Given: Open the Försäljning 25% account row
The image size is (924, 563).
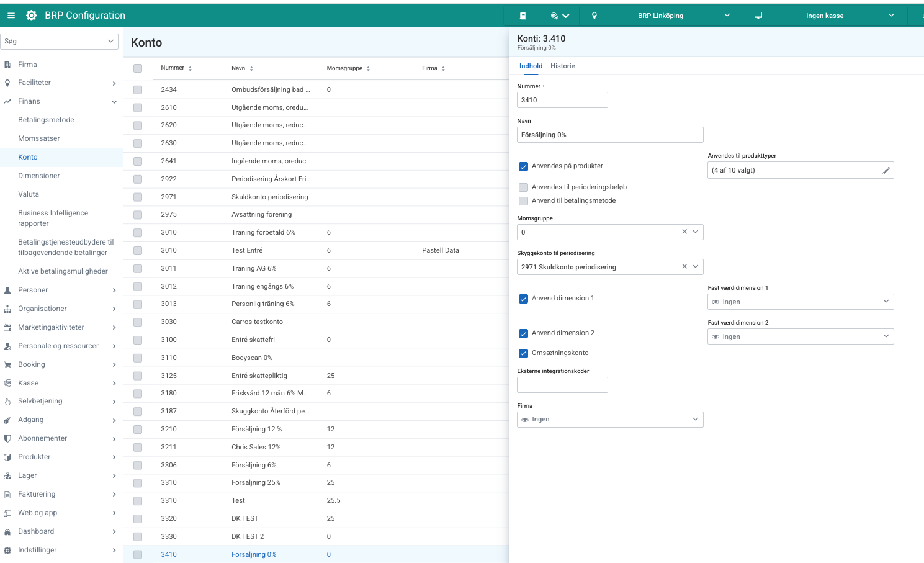Looking at the screenshot, I should (x=256, y=482).
